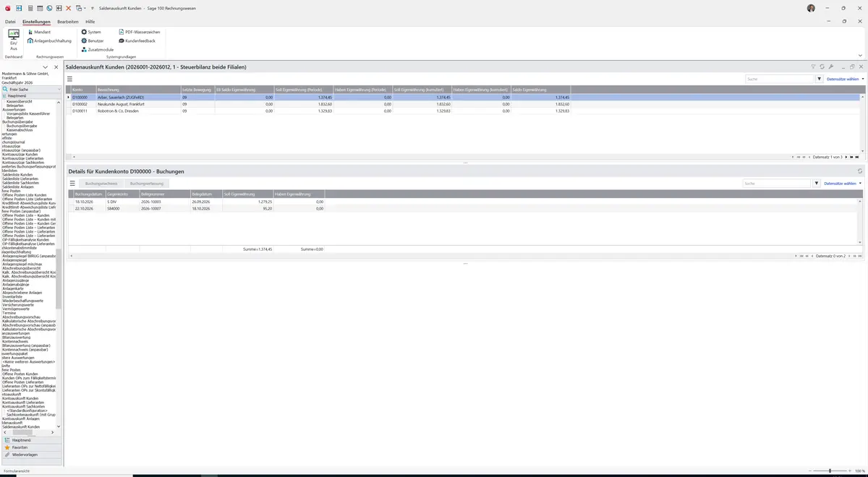This screenshot has width=868, height=477.
Task: Switch to the Bearbeiten ribbon tab
Action: pos(68,22)
